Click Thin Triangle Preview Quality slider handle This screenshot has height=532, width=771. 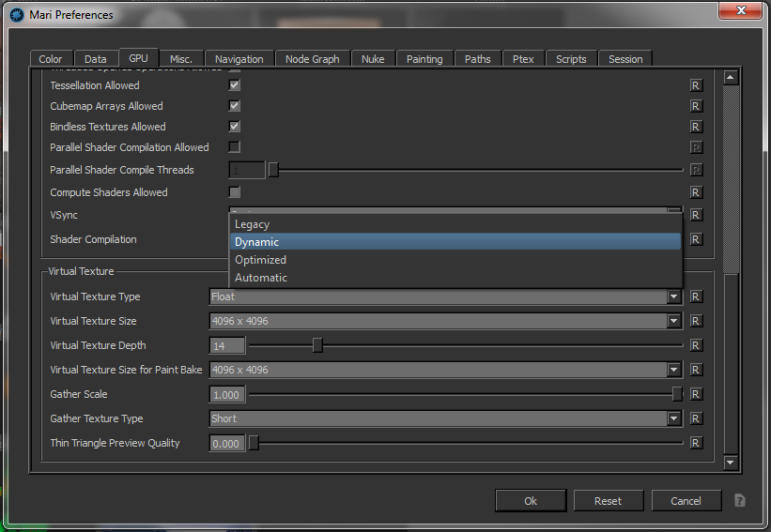(x=254, y=443)
